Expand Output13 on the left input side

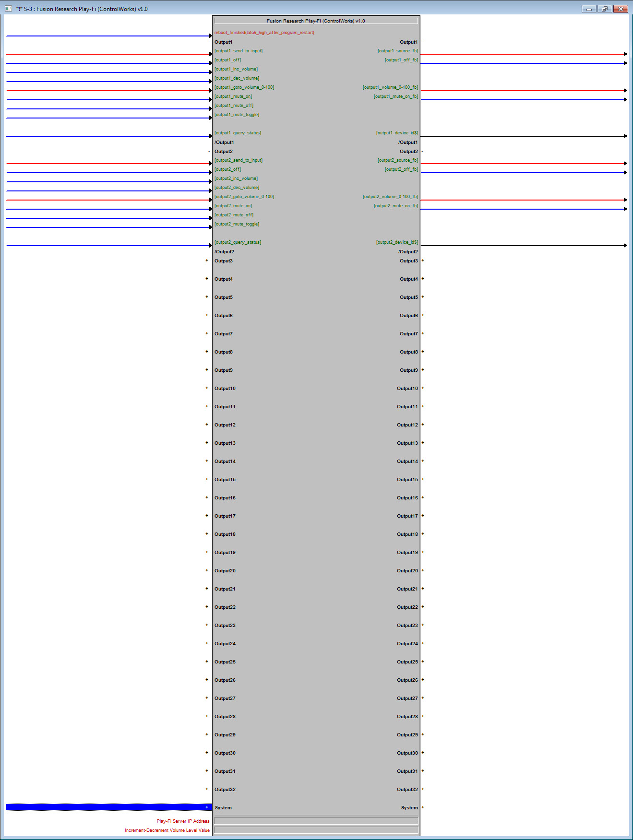207,443
